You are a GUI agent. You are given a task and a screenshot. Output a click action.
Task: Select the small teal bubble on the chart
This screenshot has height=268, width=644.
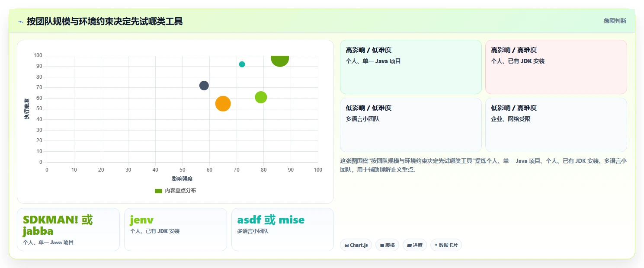tap(242, 64)
